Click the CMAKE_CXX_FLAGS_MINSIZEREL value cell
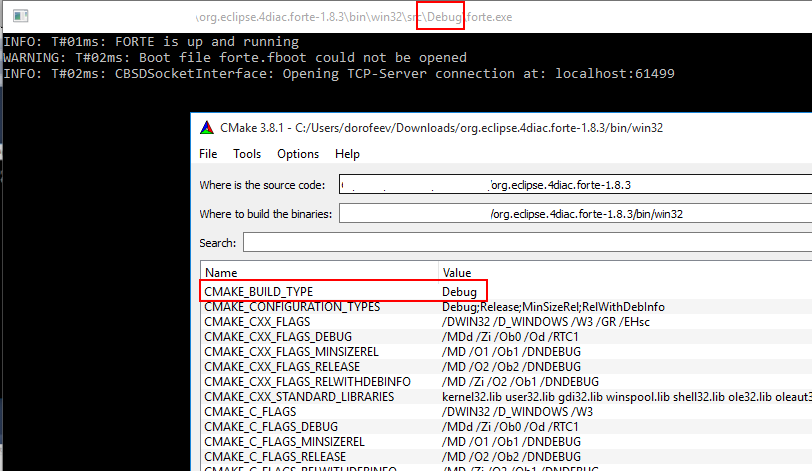This screenshot has height=471, width=812. (511, 352)
